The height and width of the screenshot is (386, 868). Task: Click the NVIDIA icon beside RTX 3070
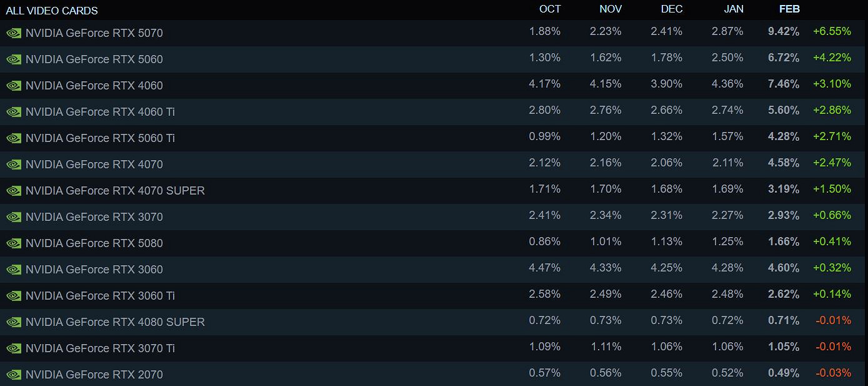click(x=14, y=216)
